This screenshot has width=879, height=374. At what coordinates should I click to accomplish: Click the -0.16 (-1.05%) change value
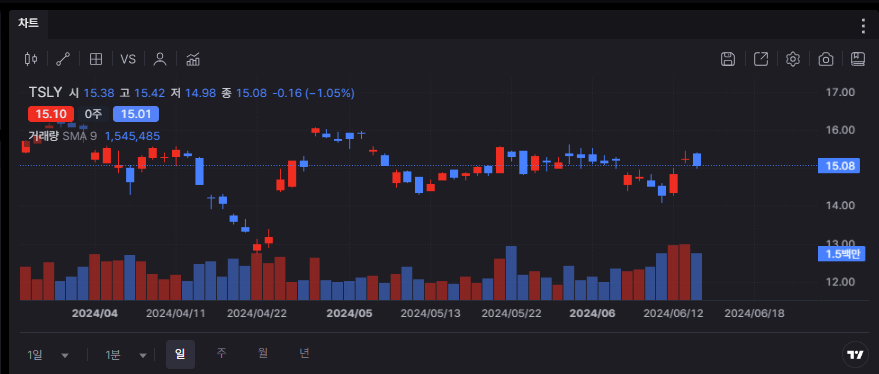313,93
